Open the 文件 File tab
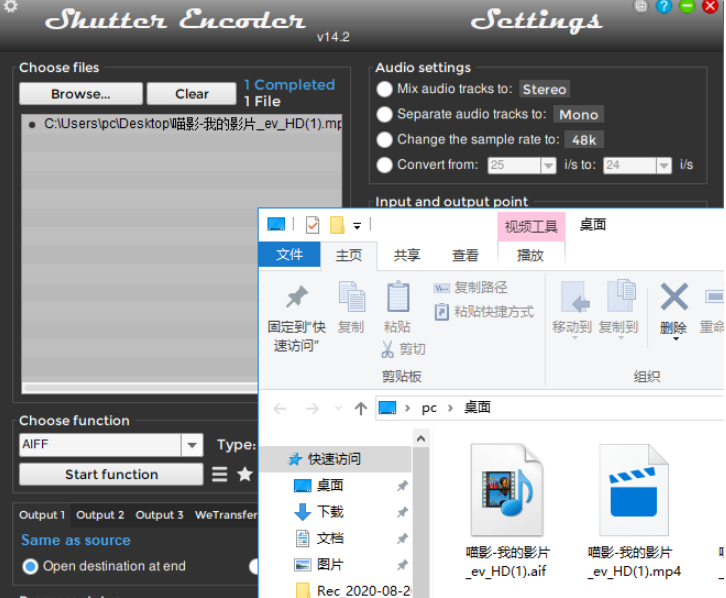This screenshot has width=726, height=598. (289, 255)
